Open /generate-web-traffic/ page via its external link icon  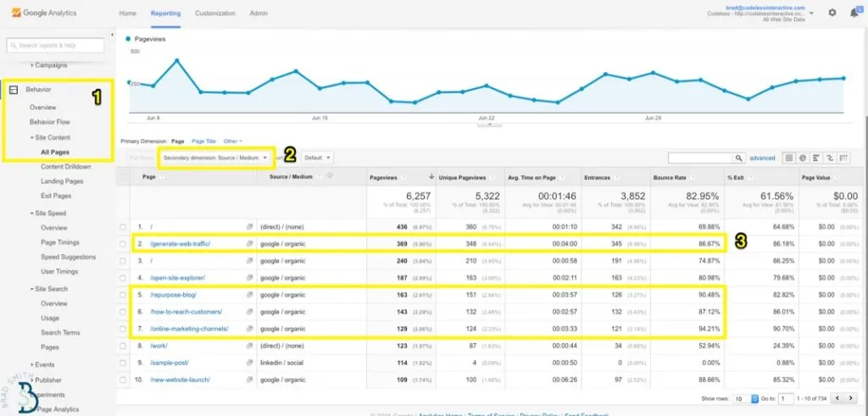coord(249,244)
